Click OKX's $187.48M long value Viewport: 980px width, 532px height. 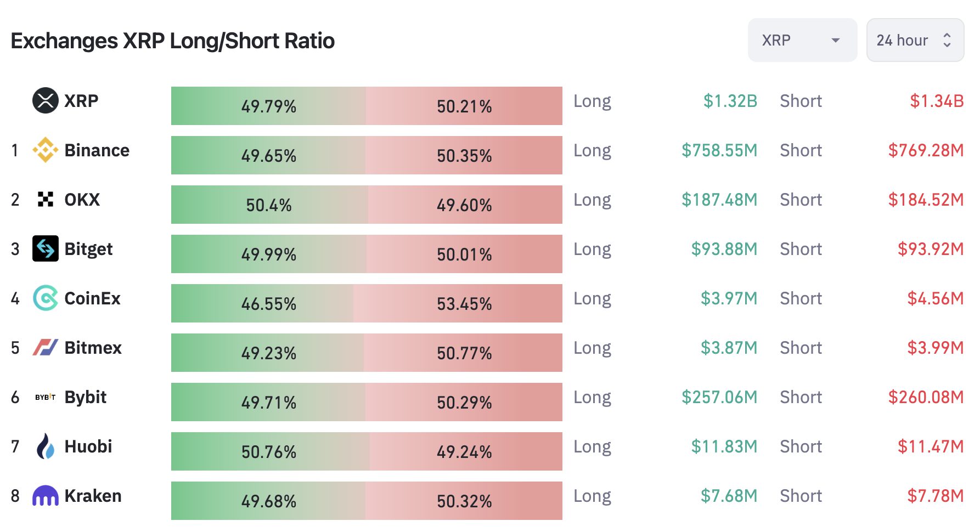point(719,200)
